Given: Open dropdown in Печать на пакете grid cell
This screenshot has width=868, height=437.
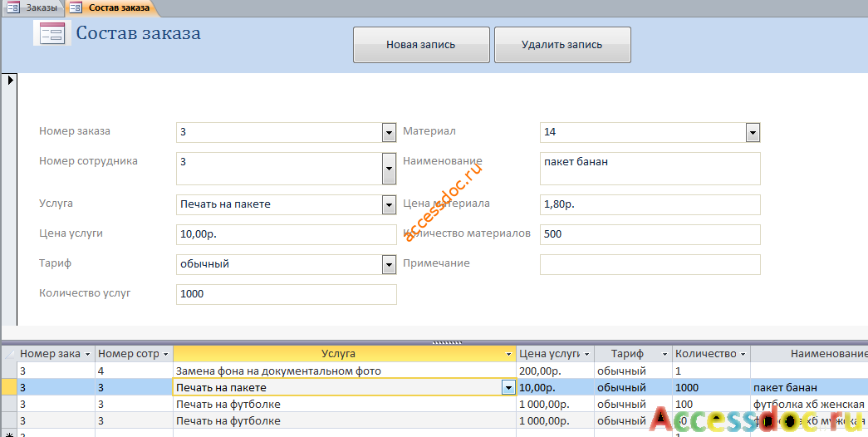Looking at the screenshot, I should [x=508, y=388].
